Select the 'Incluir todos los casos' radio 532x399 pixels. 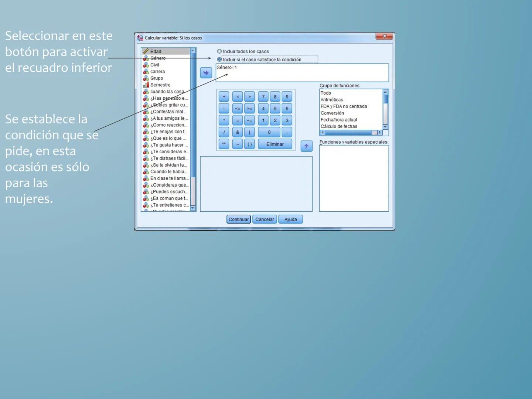pos(219,51)
